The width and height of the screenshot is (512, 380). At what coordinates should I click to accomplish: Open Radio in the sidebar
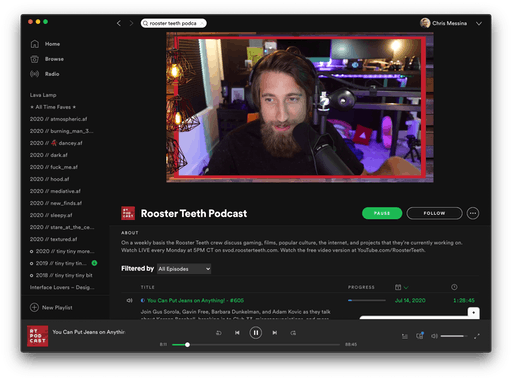click(52, 74)
